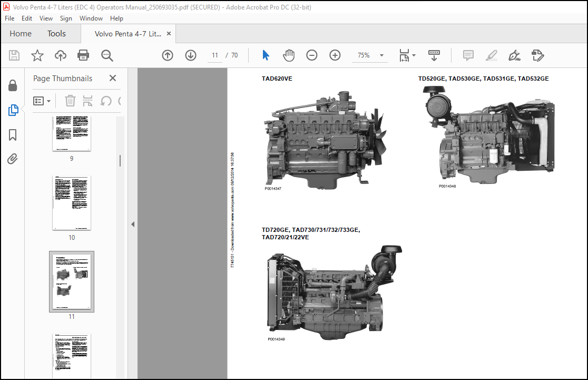Go to next page arrow icon
The image size is (588, 380).
coord(191,55)
